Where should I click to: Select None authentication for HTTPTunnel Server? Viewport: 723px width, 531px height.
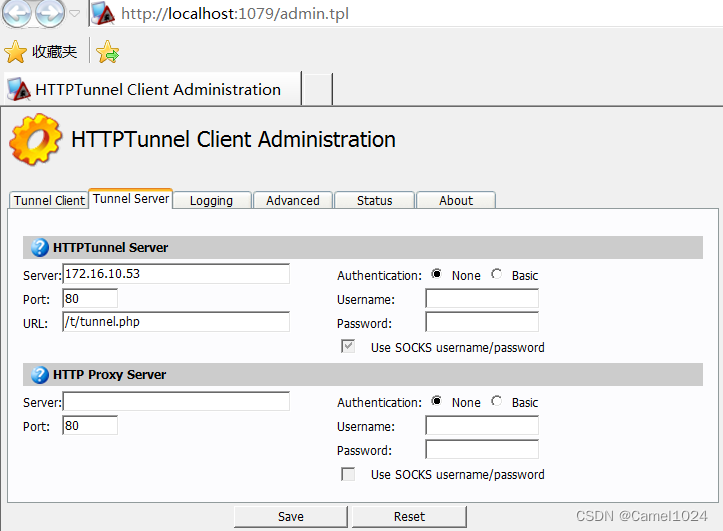click(436, 274)
